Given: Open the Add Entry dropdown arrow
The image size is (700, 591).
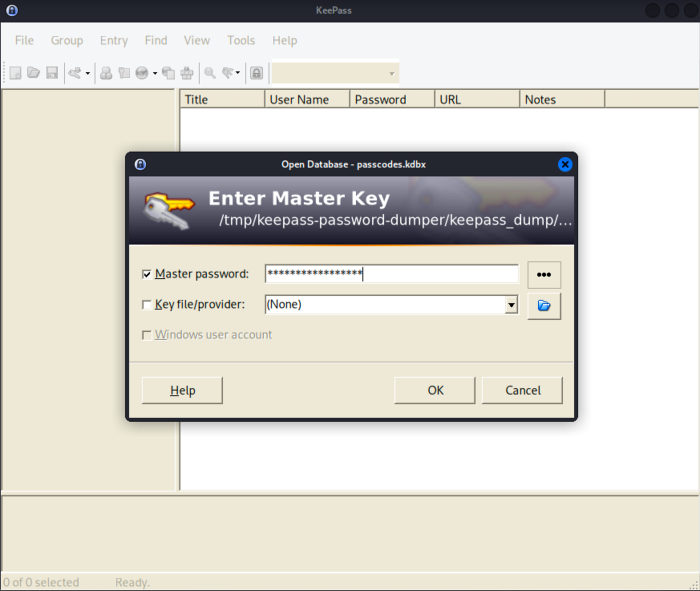Looking at the screenshot, I should [87, 73].
